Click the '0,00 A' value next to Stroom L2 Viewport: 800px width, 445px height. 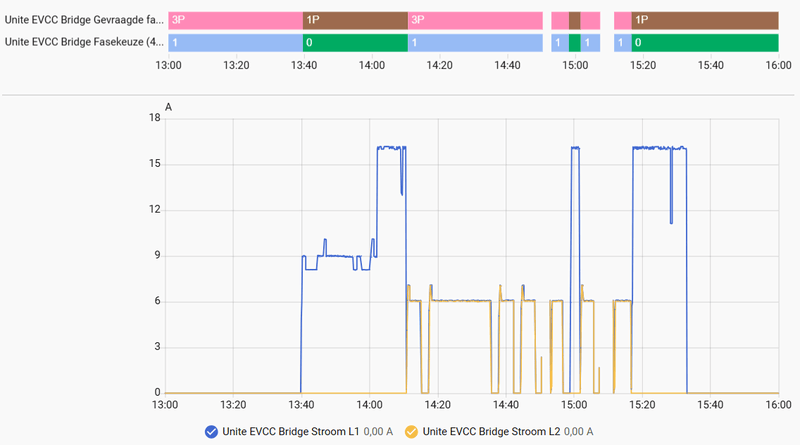tap(579, 432)
